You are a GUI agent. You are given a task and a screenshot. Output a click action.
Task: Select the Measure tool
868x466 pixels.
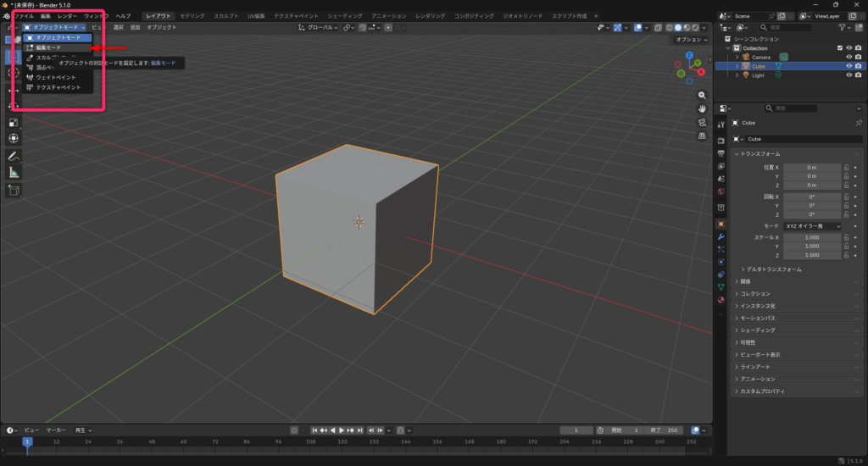point(14,173)
